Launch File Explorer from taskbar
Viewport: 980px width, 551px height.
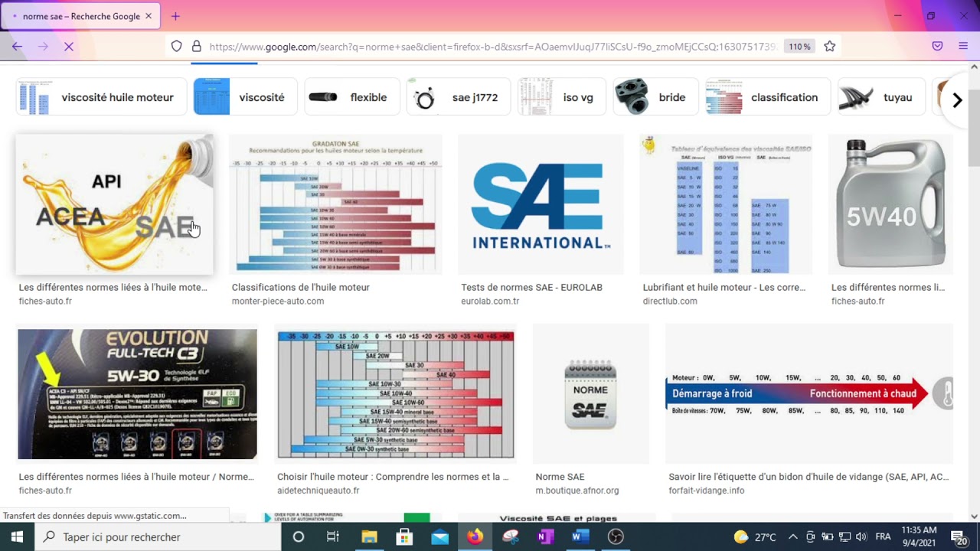(x=369, y=536)
